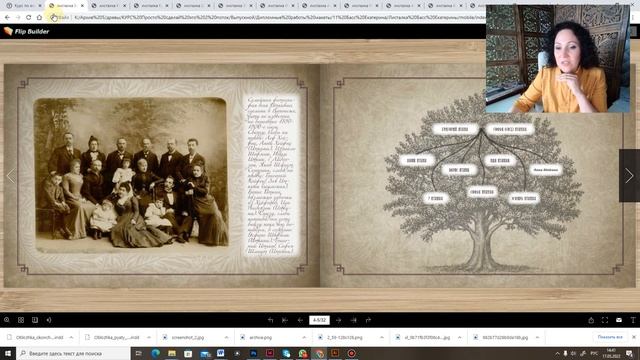
Task: Reload the current browser page
Action: coord(29,18)
